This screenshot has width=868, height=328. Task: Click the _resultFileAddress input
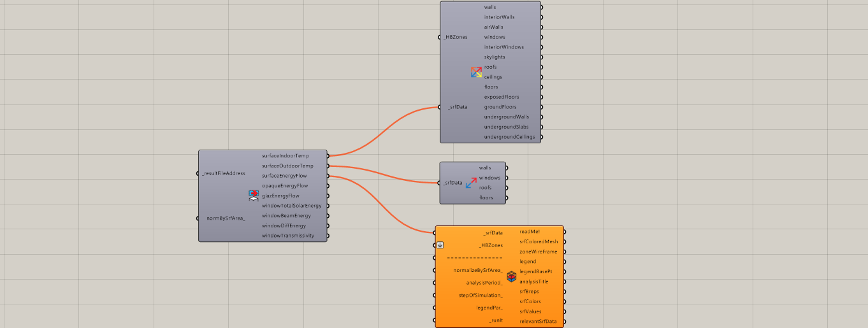point(224,173)
